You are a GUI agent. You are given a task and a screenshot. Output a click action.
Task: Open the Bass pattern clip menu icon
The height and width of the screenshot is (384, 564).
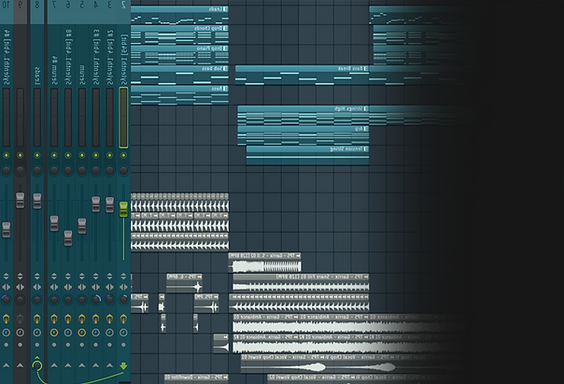click(x=225, y=88)
